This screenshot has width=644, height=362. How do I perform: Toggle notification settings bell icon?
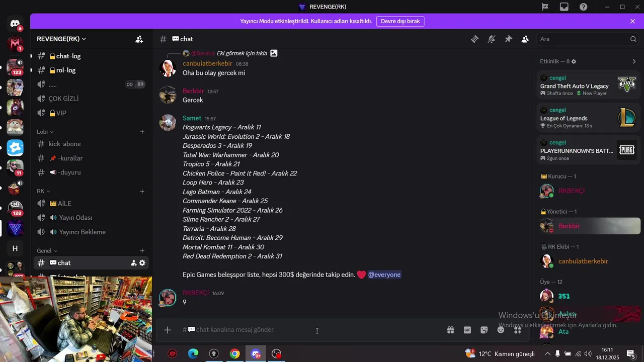pos(492,39)
